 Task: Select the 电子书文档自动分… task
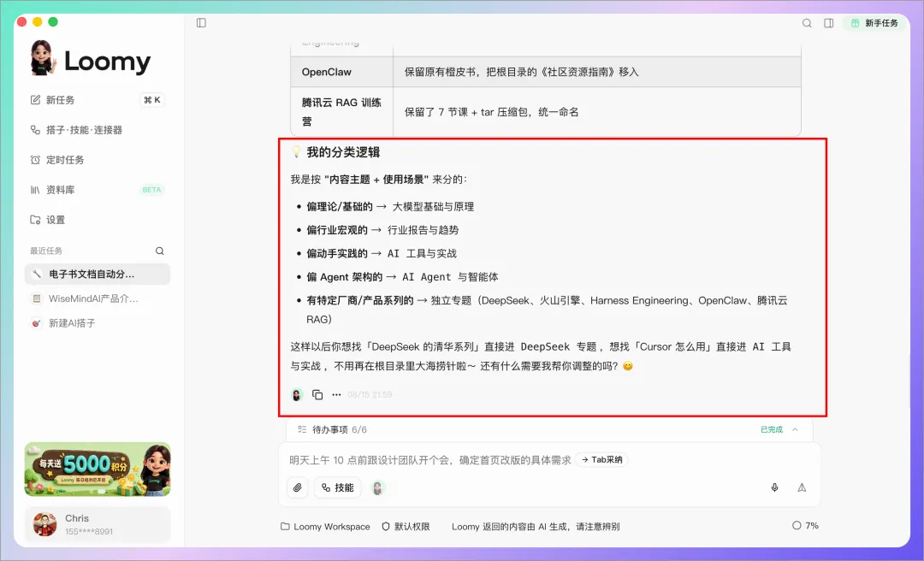[x=98, y=274]
